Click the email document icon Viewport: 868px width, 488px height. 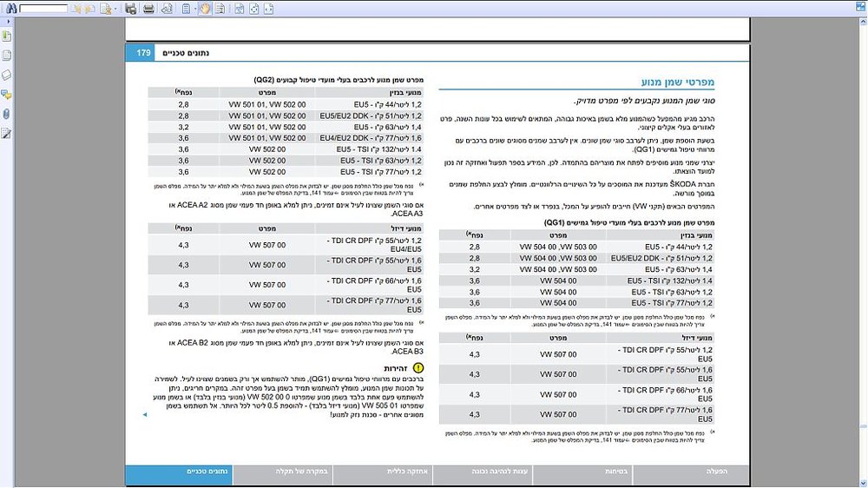click(x=167, y=9)
